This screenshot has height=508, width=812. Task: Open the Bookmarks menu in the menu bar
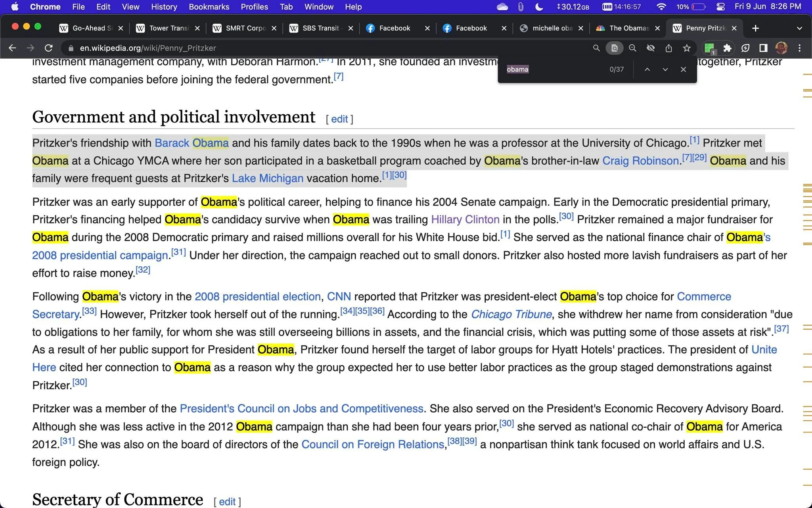point(209,7)
